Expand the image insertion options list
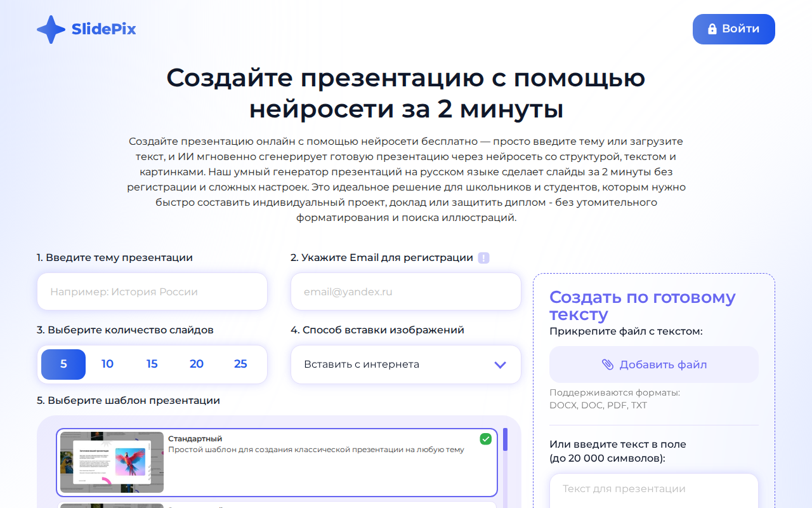Image resolution: width=812 pixels, height=508 pixels. (x=405, y=364)
